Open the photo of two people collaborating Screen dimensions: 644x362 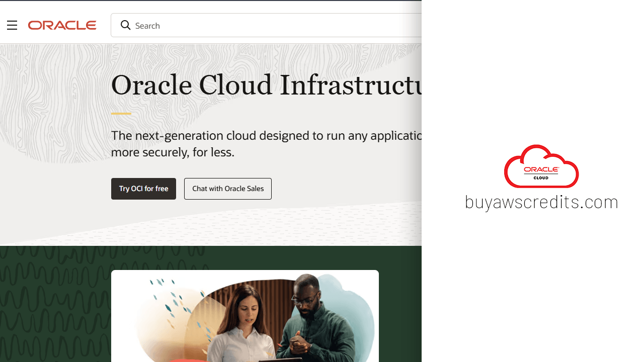pos(245,316)
